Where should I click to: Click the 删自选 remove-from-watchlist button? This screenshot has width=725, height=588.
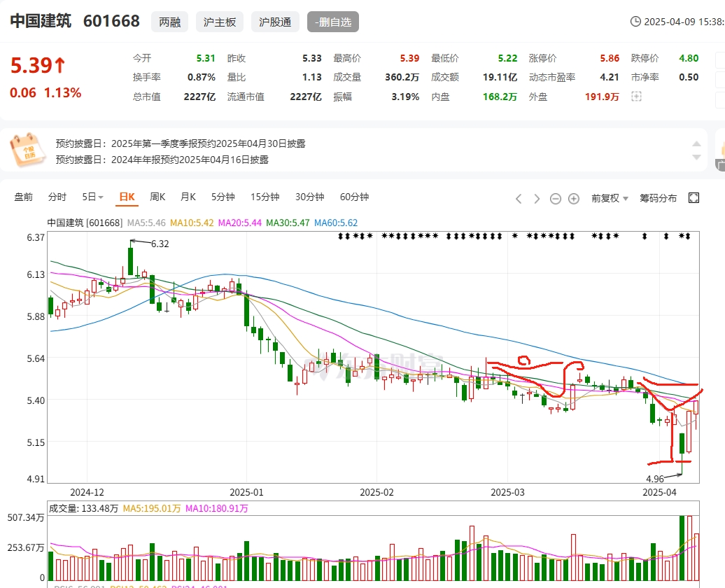[x=333, y=22]
